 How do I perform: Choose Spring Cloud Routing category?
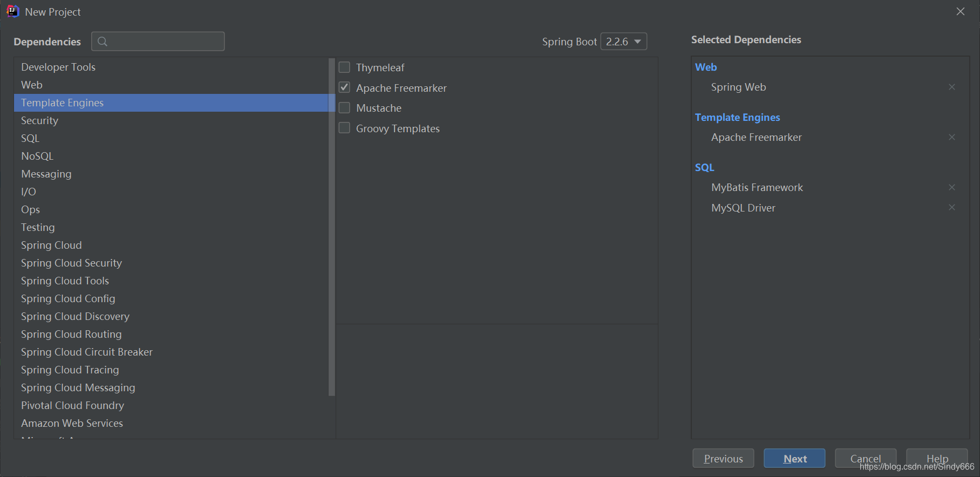[171, 334]
